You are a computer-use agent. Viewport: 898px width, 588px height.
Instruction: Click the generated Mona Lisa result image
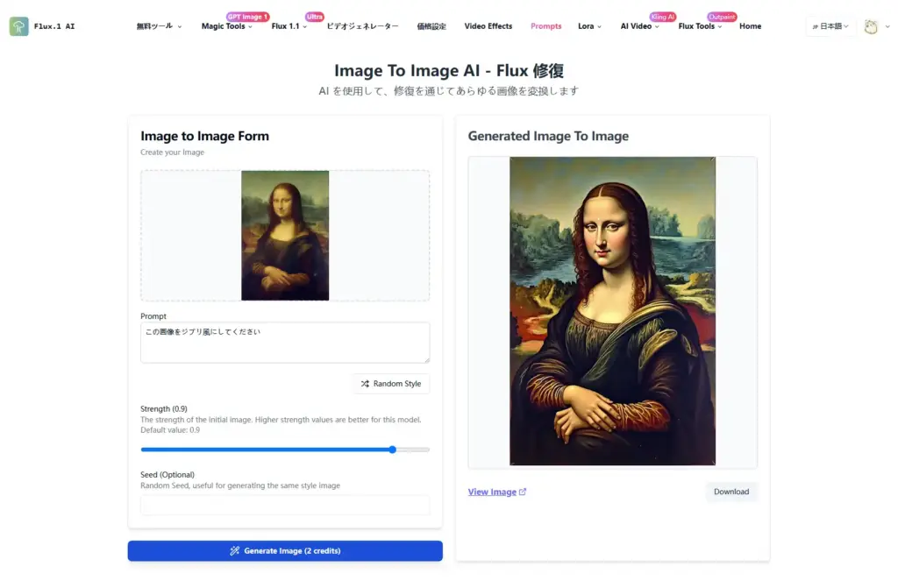coord(612,311)
